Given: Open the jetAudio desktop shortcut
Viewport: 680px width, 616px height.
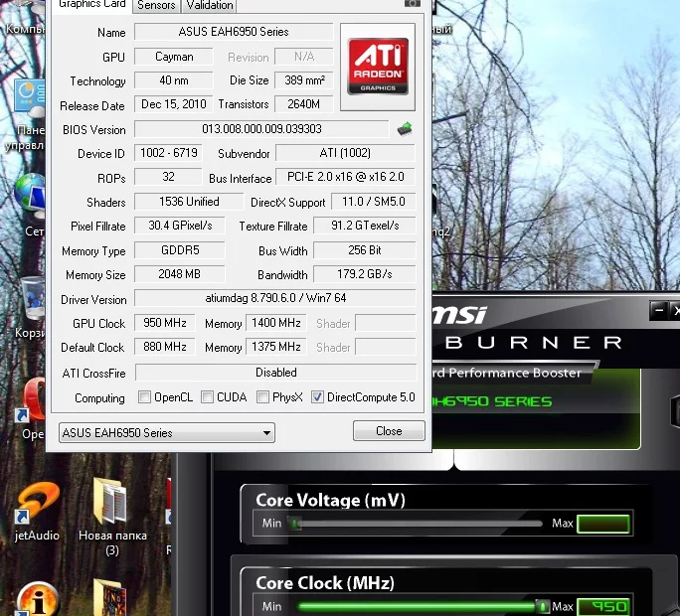Looking at the screenshot, I should click(38, 512).
